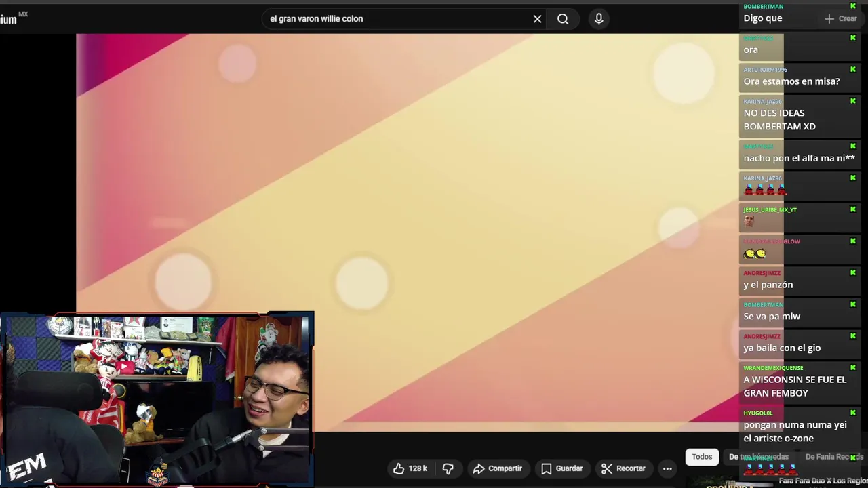The width and height of the screenshot is (868, 488).
Task: Click username ARTURORM1996 in chat
Action: 765,70
